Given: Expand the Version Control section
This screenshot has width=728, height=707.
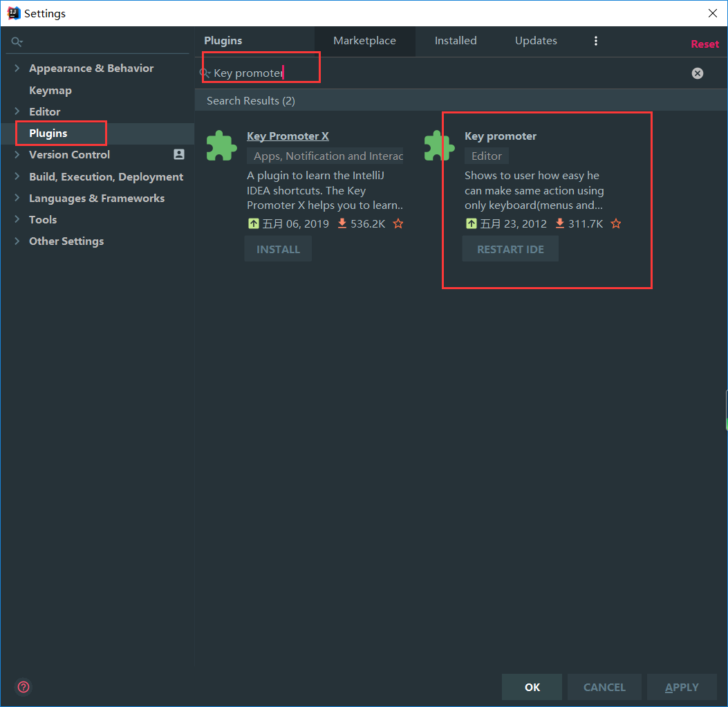Looking at the screenshot, I should [17, 155].
